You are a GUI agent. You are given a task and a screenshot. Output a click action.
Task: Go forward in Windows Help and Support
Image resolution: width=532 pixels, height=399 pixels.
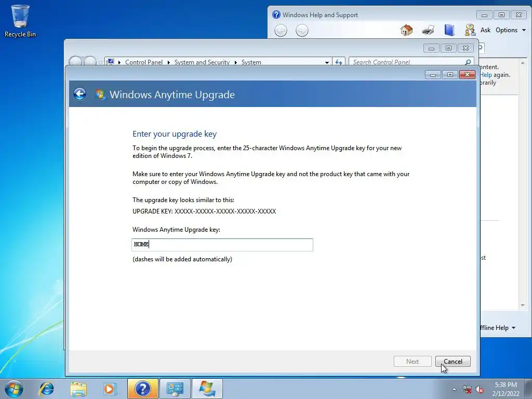[x=302, y=31]
